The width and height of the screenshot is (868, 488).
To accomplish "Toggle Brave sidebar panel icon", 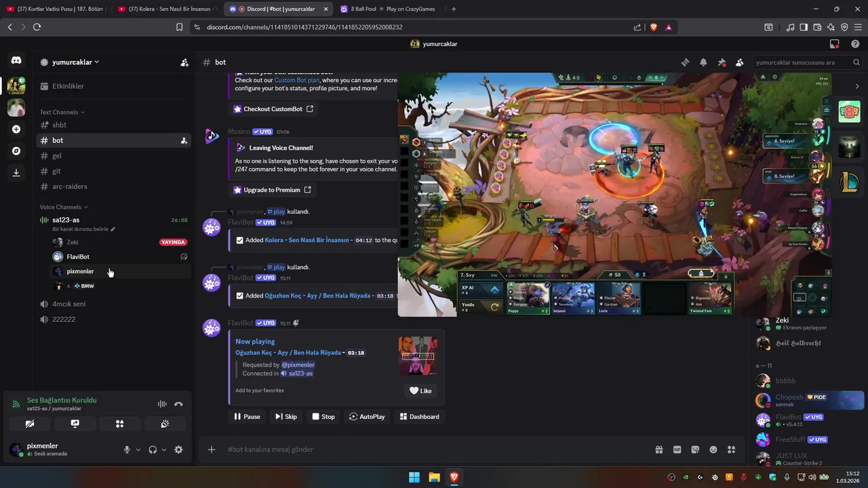I will coord(804,27).
